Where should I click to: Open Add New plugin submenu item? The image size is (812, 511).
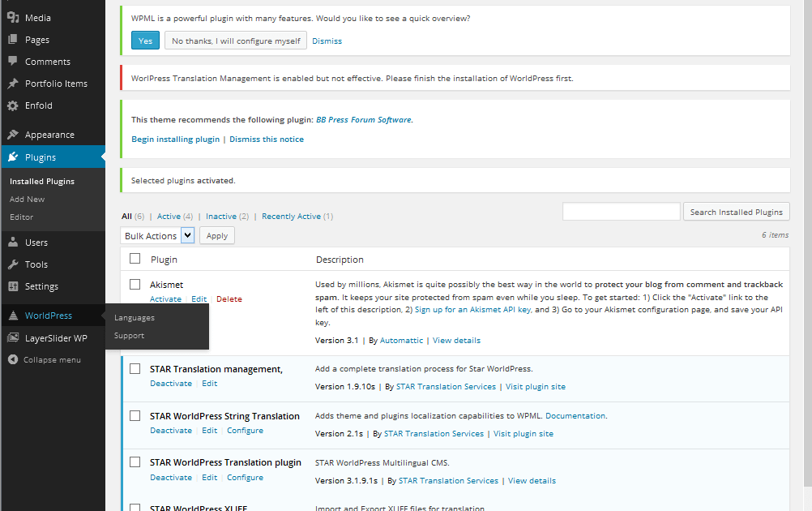[27, 199]
